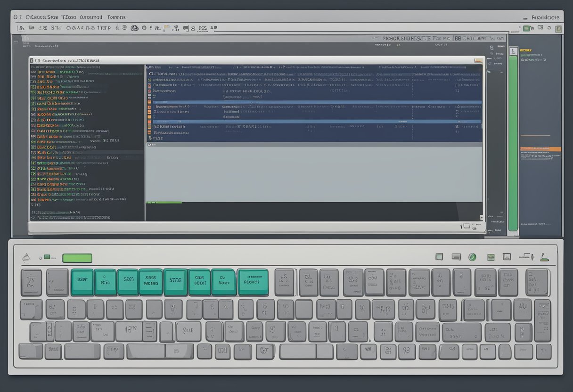Image resolution: width=573 pixels, height=392 pixels.
Task: Click the monitor-shaped icon on keyboard panel
Action: click(507, 257)
